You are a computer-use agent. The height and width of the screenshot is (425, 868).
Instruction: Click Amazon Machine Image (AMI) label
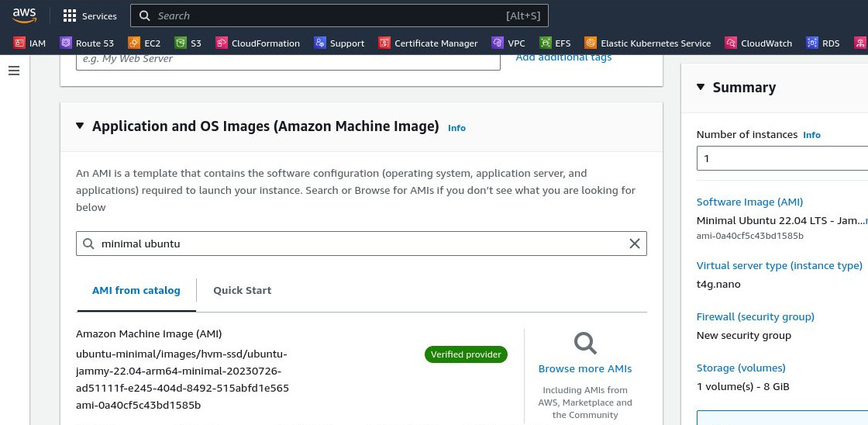point(149,334)
